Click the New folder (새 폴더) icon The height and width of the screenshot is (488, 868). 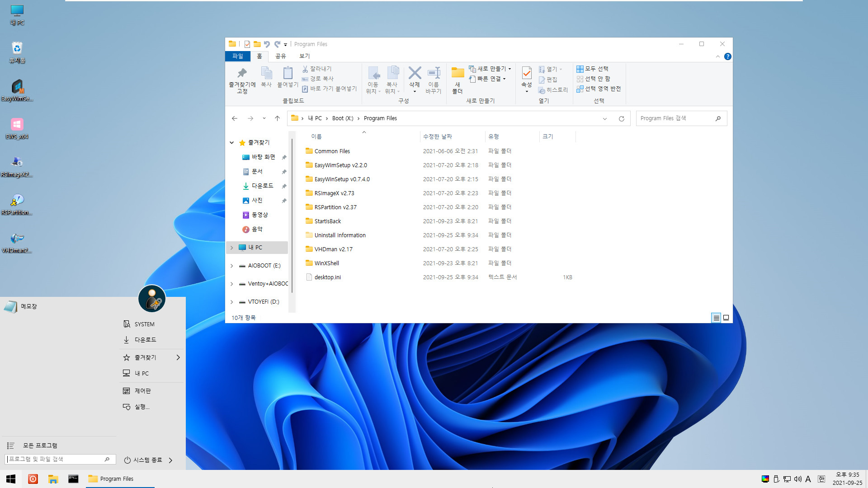[x=458, y=73]
